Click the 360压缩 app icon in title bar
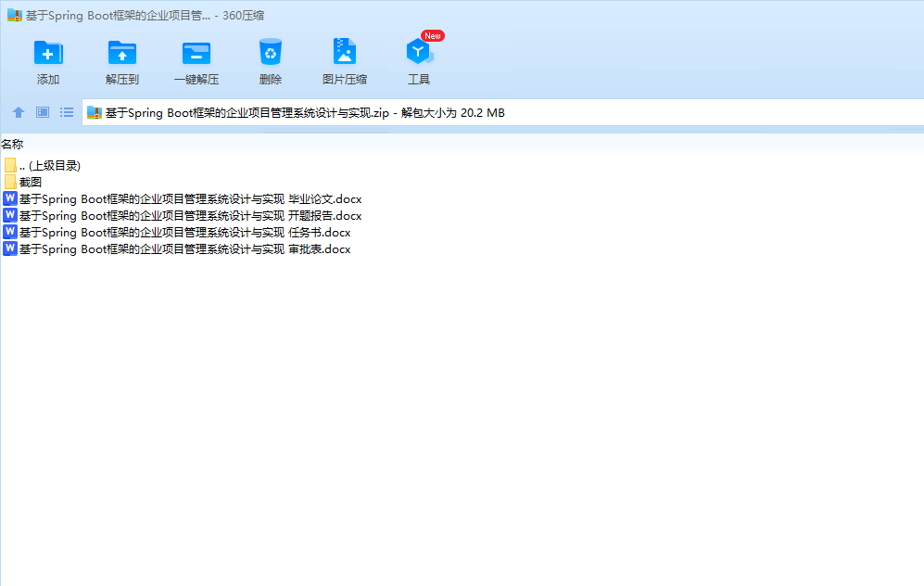Viewport: 924px width, 586px height. (14, 16)
